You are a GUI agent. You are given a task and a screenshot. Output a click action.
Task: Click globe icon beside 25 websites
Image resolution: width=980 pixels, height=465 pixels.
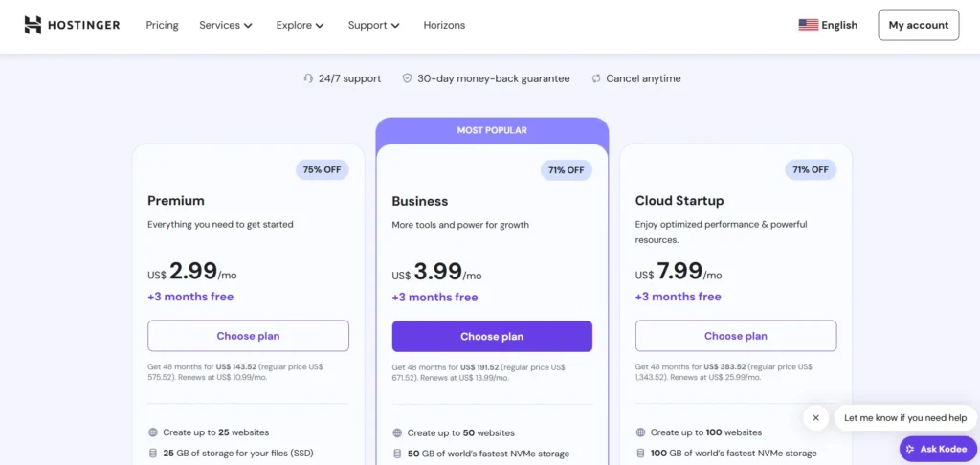click(153, 432)
